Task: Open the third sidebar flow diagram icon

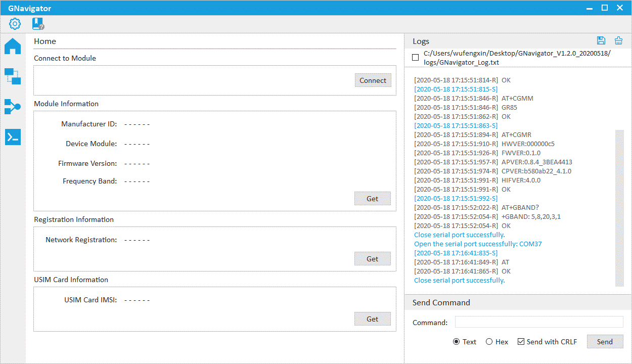Action: pyautogui.click(x=13, y=107)
